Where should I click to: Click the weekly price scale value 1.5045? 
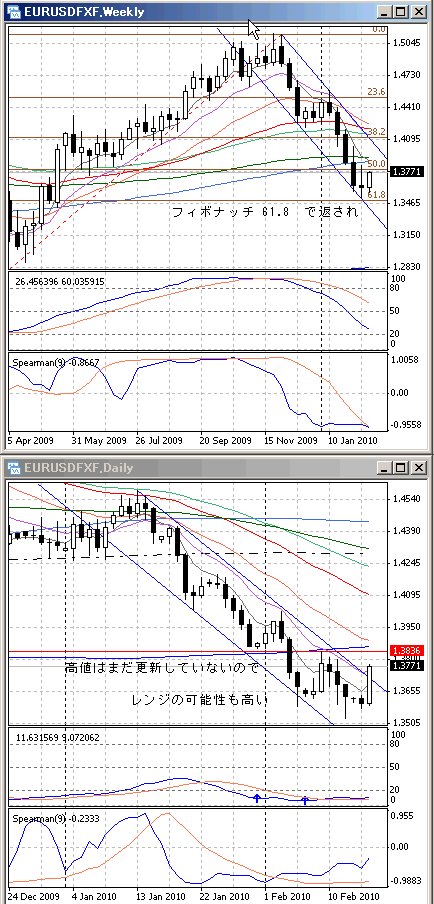[407, 43]
